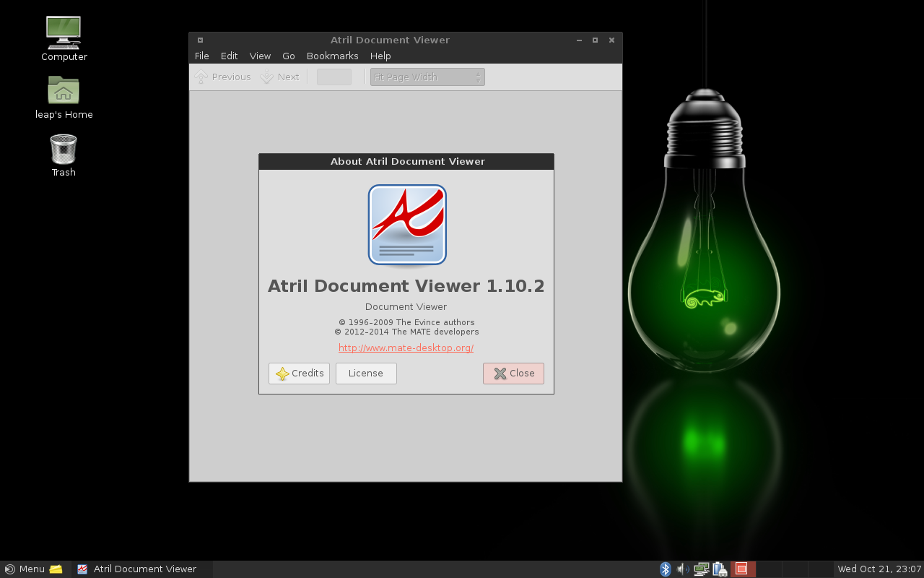Open the View menu
This screenshot has height=578, width=924.
[x=260, y=56]
